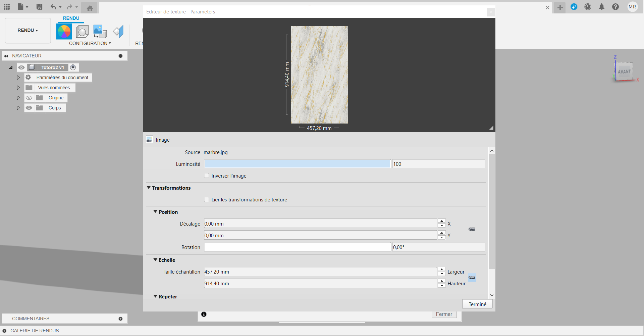Open the texture map controls tool

tap(100, 31)
